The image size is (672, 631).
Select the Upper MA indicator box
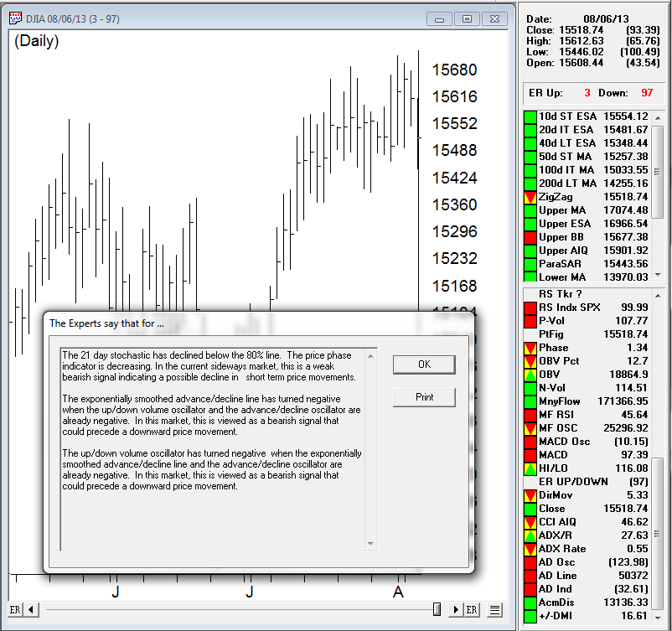pos(530,210)
